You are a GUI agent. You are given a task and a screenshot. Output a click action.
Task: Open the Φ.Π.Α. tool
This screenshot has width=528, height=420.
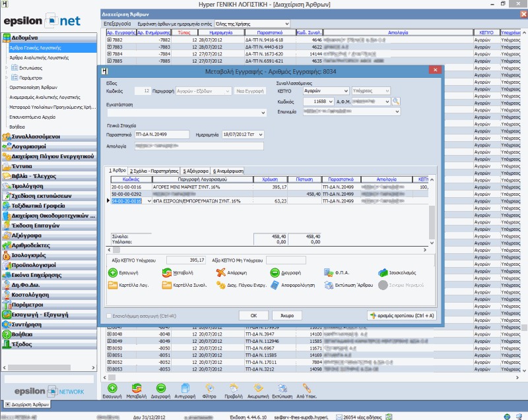click(x=329, y=273)
